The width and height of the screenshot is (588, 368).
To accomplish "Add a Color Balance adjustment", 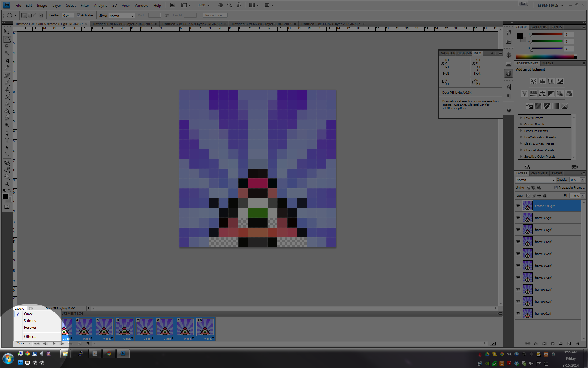I will pyautogui.click(x=542, y=94).
